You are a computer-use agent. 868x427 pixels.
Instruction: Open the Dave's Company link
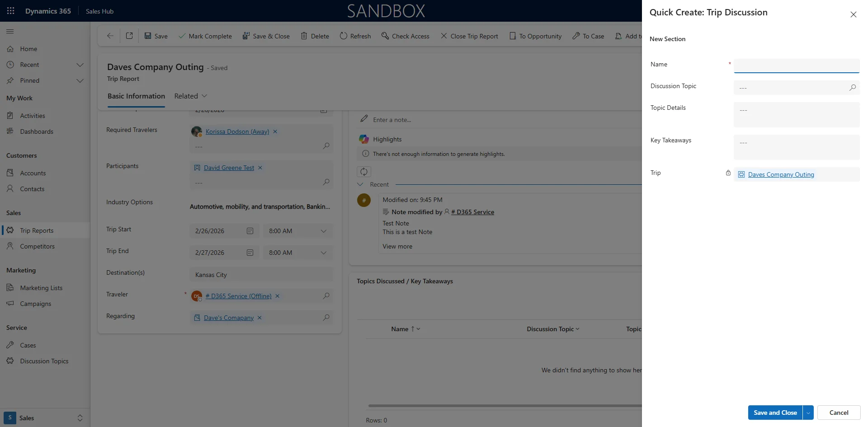tap(227, 318)
